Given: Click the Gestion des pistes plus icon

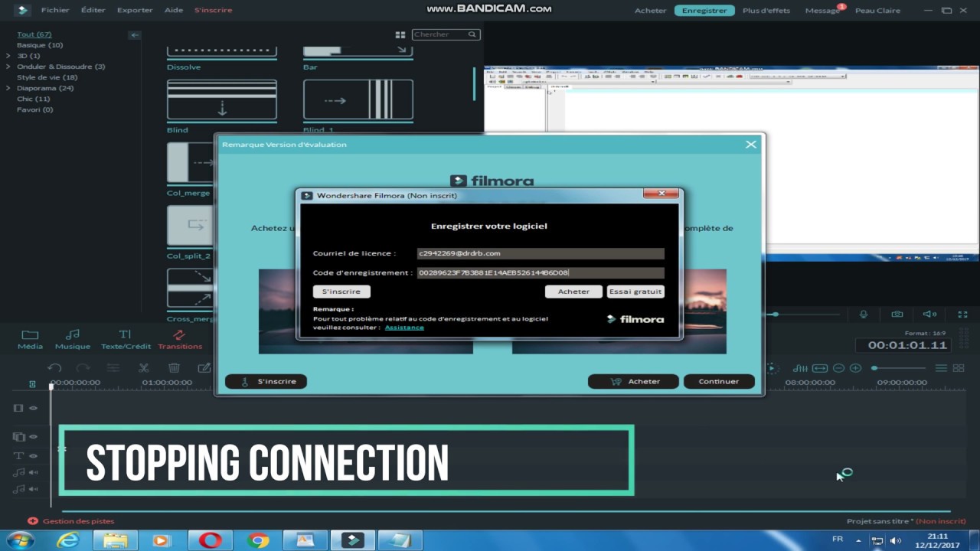Looking at the screenshot, I should point(32,521).
